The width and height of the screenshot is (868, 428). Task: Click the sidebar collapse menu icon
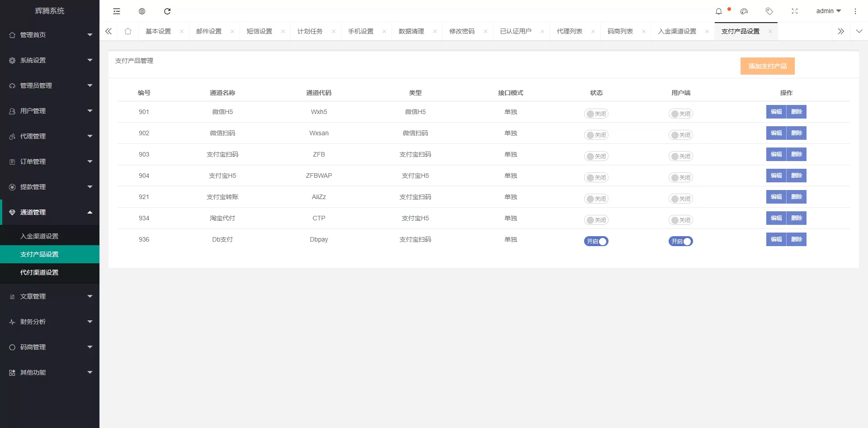pyautogui.click(x=117, y=11)
